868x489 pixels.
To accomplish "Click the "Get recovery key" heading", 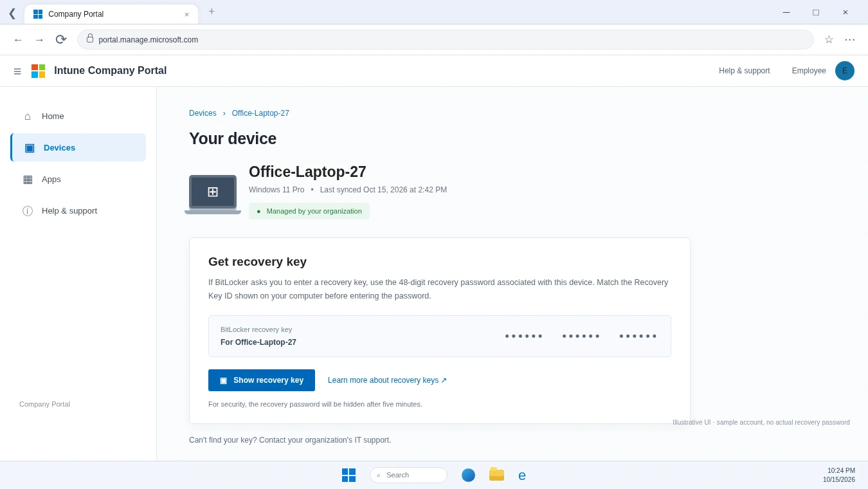I will [257, 262].
